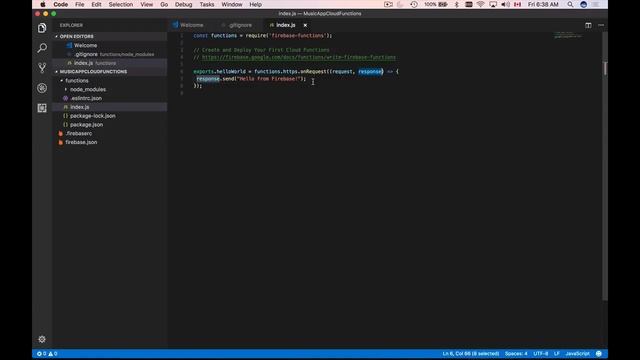Click the minimap code overview
The height and width of the screenshot is (360, 640).
pos(568,35)
